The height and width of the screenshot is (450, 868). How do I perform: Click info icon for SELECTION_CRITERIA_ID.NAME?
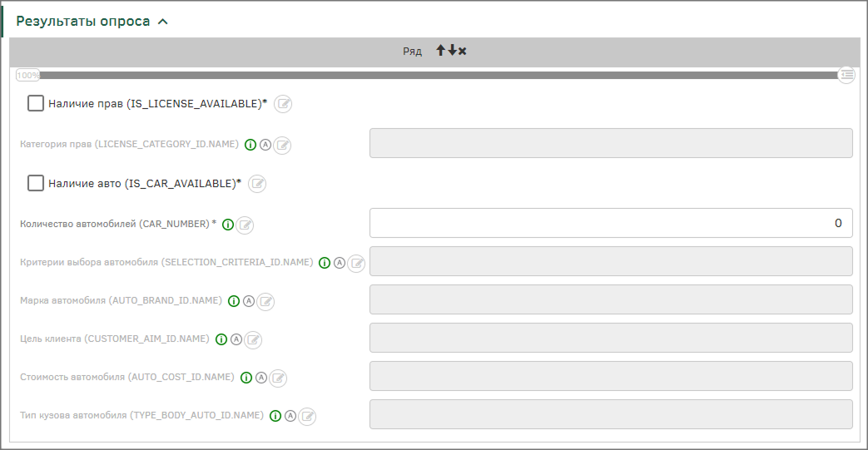click(325, 263)
